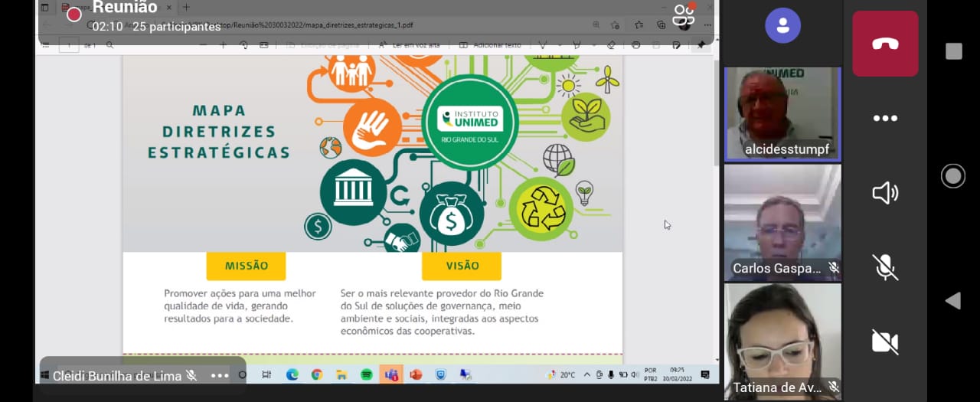The height and width of the screenshot is (402, 980).
Task: Click the Spotify icon in shared taskbar
Action: click(x=366, y=375)
